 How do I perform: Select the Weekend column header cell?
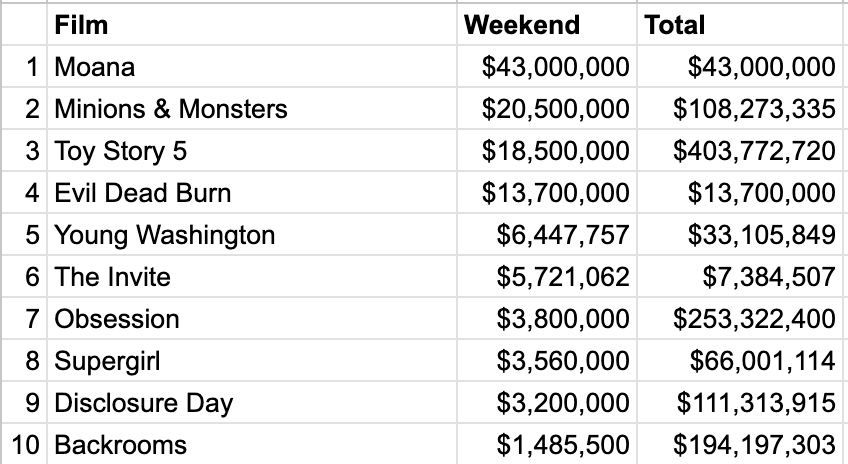pyautogui.click(x=547, y=25)
